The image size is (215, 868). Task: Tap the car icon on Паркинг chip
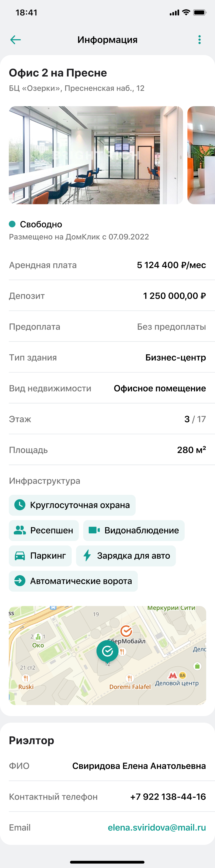coord(20,556)
